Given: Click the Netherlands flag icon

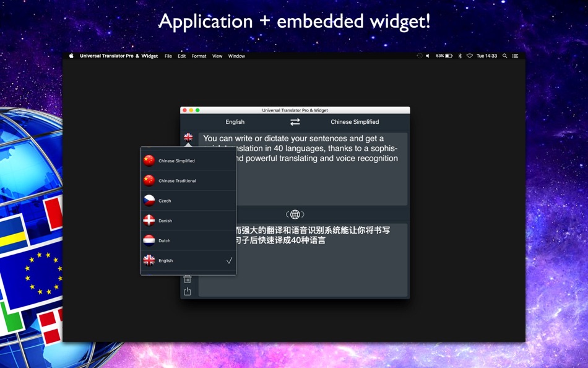Looking at the screenshot, I should [149, 240].
